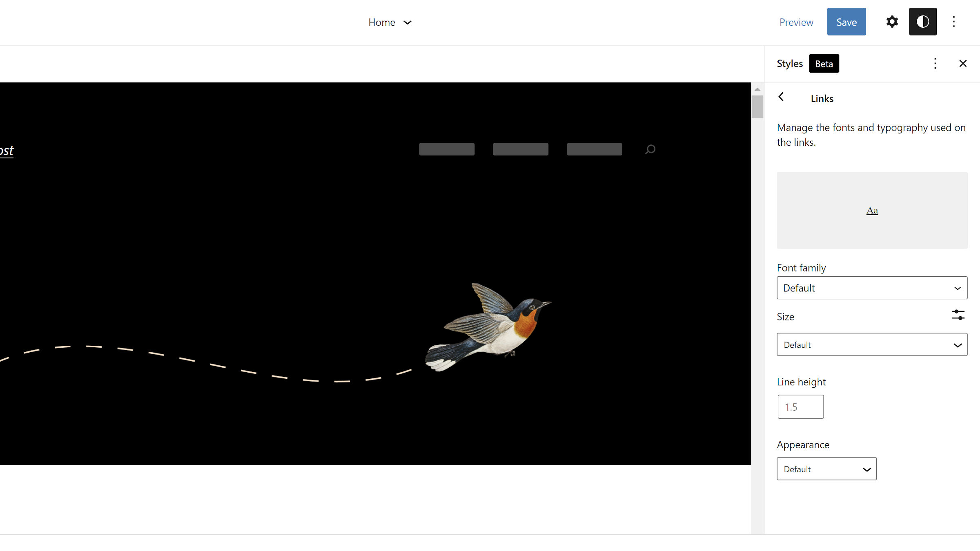980x551 pixels.
Task: Open the Home template dropdown
Action: point(390,22)
